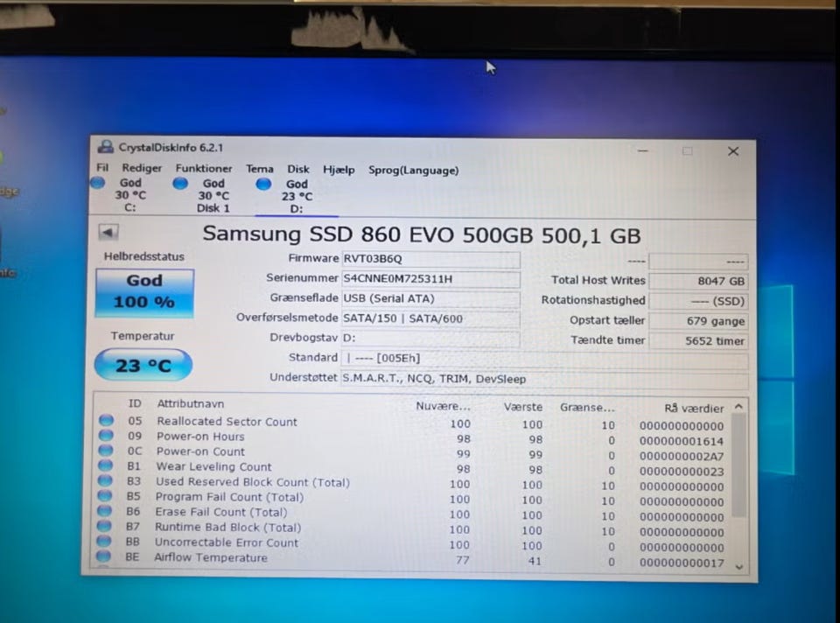Click status orb beside Erase Fail Count

point(104,510)
